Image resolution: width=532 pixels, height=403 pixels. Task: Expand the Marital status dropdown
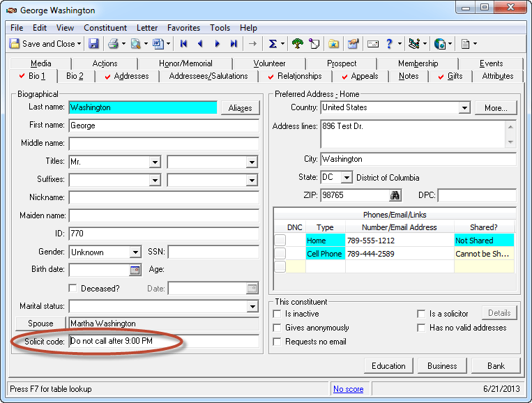252,307
